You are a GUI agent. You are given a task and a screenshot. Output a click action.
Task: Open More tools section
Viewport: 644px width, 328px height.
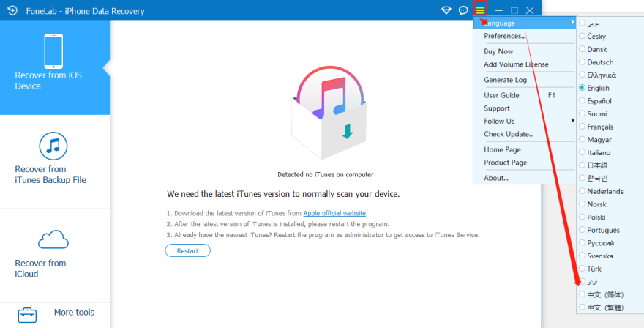(x=55, y=316)
